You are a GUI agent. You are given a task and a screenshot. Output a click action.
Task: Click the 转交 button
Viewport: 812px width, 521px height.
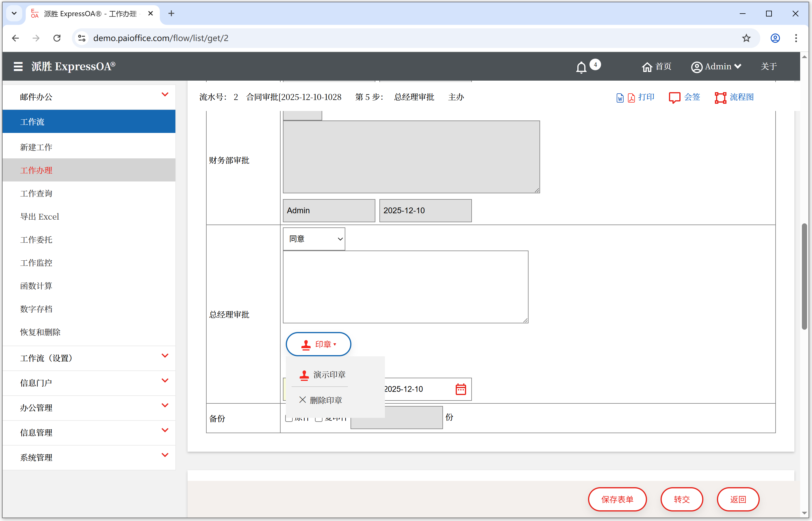pyautogui.click(x=681, y=499)
